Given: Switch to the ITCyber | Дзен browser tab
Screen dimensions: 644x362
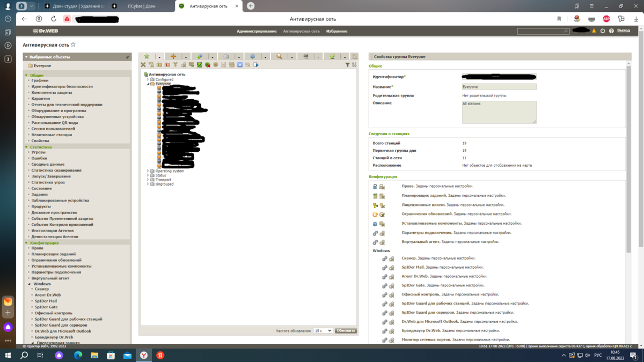Looking at the screenshot, I should point(141,6).
